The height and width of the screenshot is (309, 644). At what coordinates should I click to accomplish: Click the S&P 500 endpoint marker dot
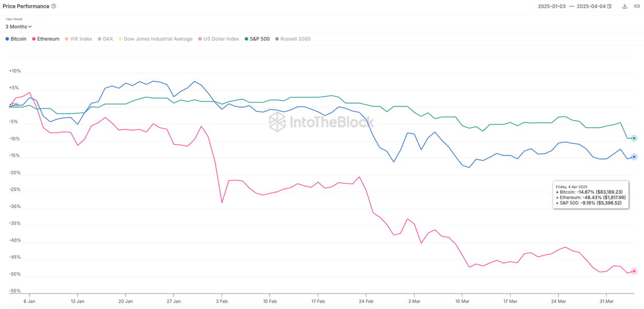634,138
